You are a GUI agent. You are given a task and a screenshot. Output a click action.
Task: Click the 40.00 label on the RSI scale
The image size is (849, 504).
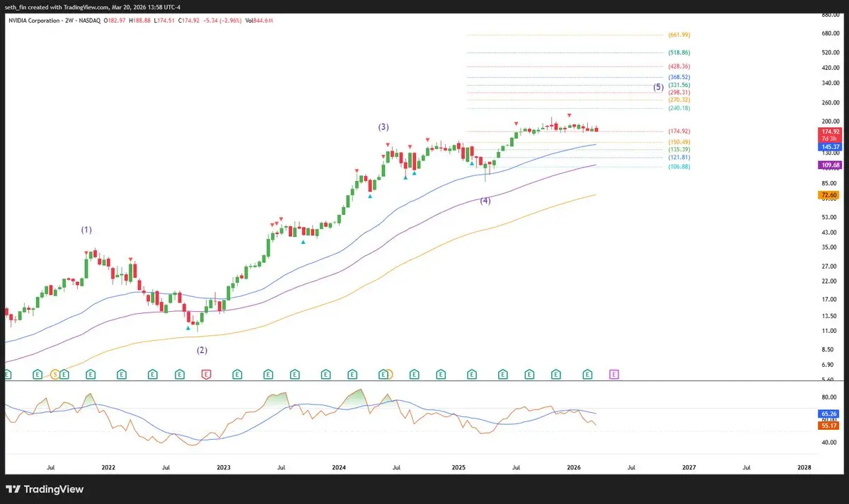[828, 443]
